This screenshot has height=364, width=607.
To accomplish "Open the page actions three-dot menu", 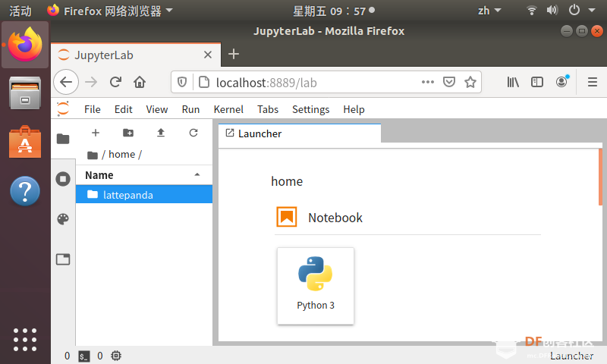I will (428, 82).
